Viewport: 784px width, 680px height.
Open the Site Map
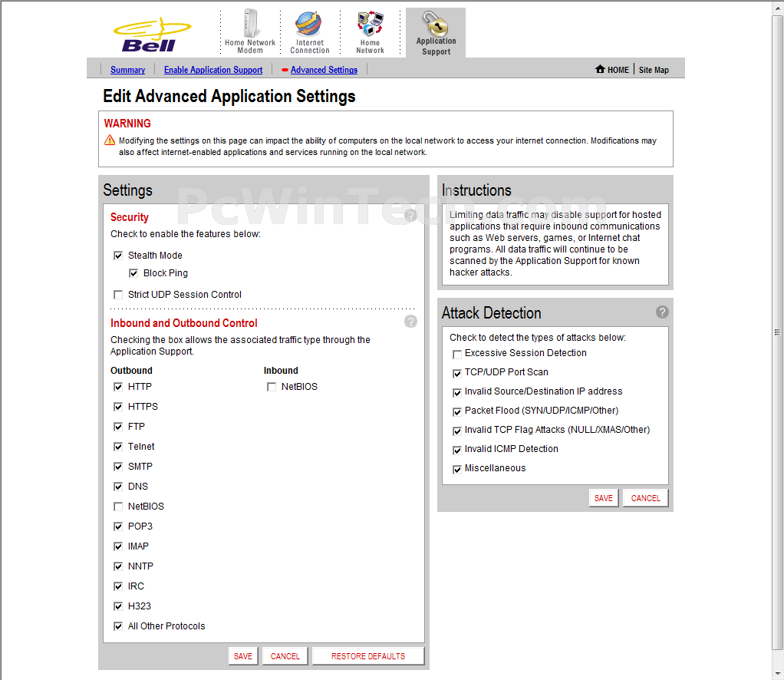654,70
